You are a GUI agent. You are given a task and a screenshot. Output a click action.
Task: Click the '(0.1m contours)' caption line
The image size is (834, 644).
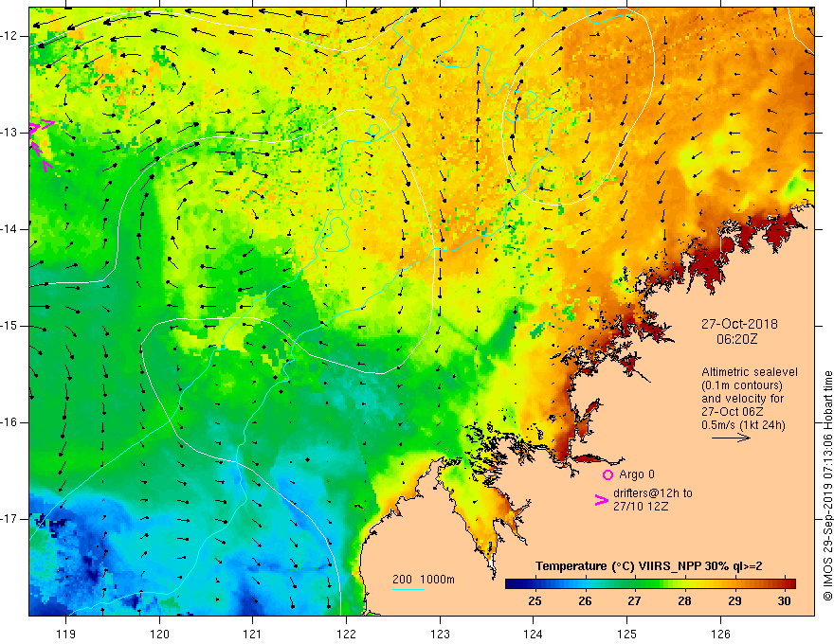click(742, 385)
